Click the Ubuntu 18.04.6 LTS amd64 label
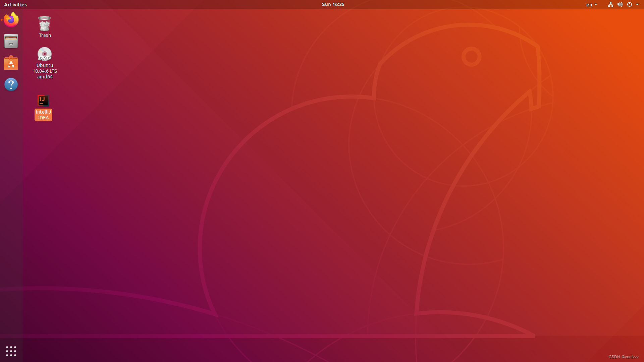The height and width of the screenshot is (362, 644). click(45, 71)
